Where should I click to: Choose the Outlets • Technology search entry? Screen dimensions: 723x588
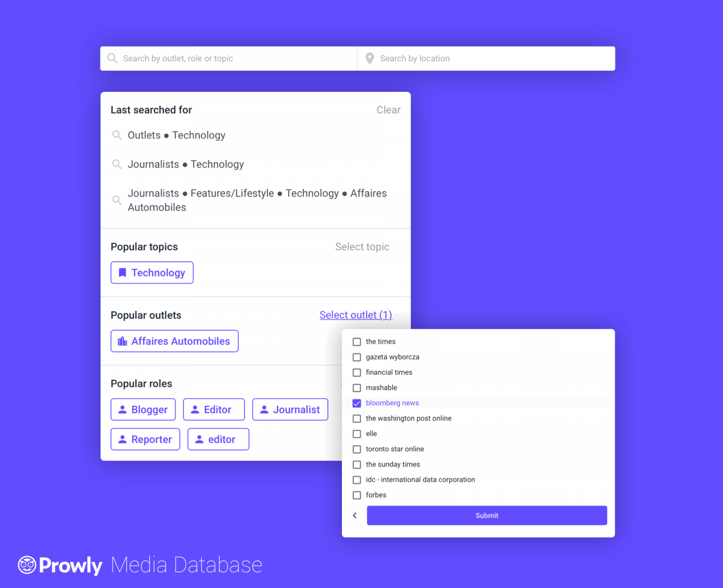click(x=177, y=135)
